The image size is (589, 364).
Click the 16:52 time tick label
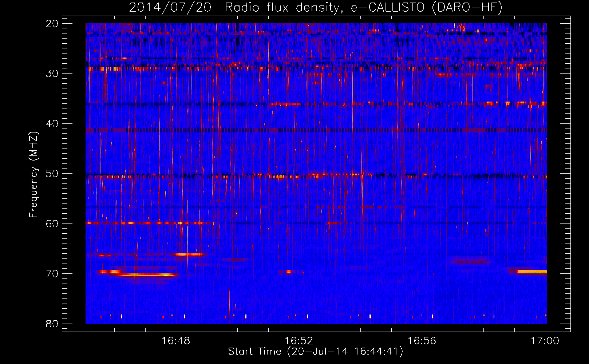click(x=299, y=341)
